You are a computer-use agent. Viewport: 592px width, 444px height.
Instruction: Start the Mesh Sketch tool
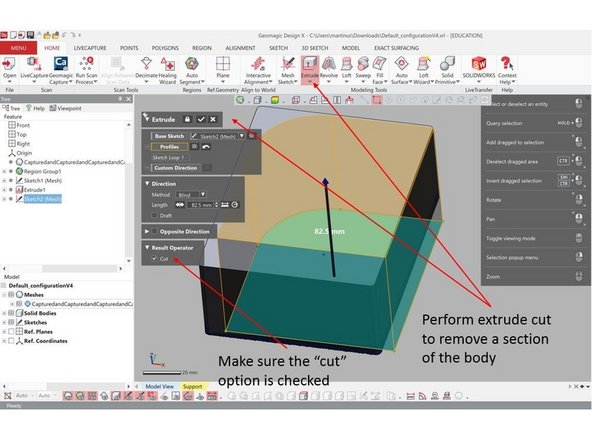(288, 63)
